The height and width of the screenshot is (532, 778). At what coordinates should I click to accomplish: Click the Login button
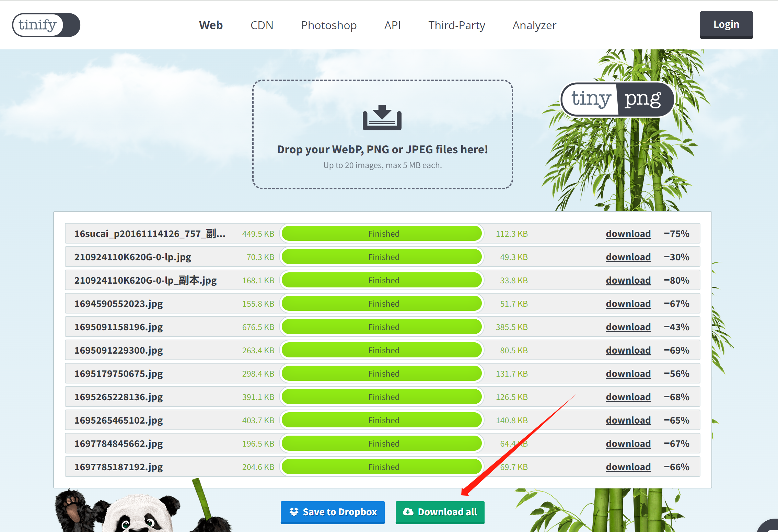pyautogui.click(x=726, y=25)
